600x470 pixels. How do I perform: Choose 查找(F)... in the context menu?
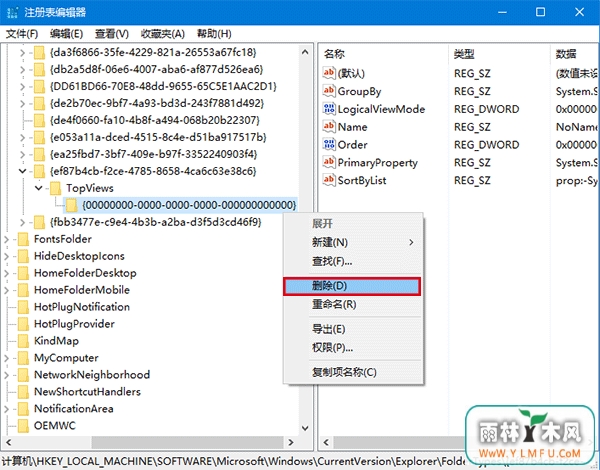pyautogui.click(x=352, y=261)
